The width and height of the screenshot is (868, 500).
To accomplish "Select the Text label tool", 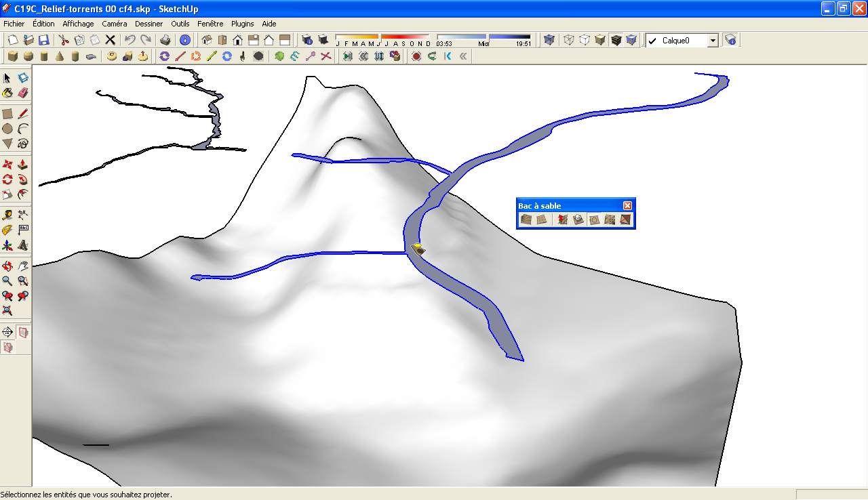I will pos(23,230).
